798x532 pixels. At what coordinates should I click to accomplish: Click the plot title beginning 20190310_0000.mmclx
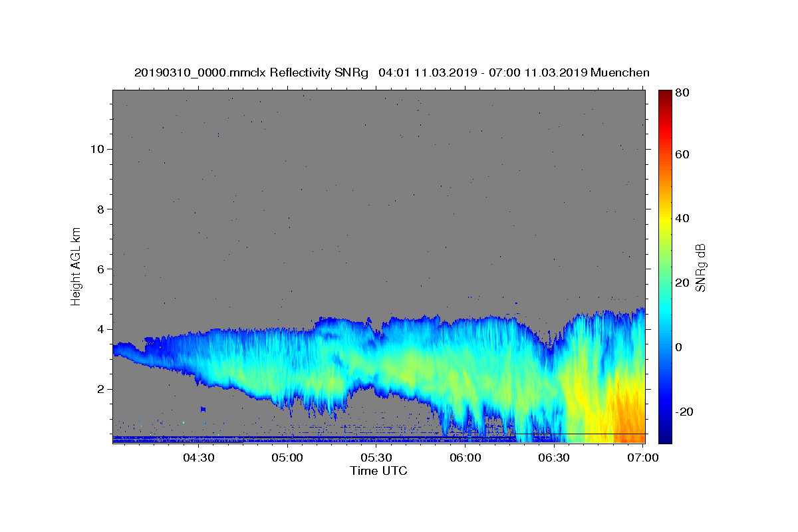392,72
